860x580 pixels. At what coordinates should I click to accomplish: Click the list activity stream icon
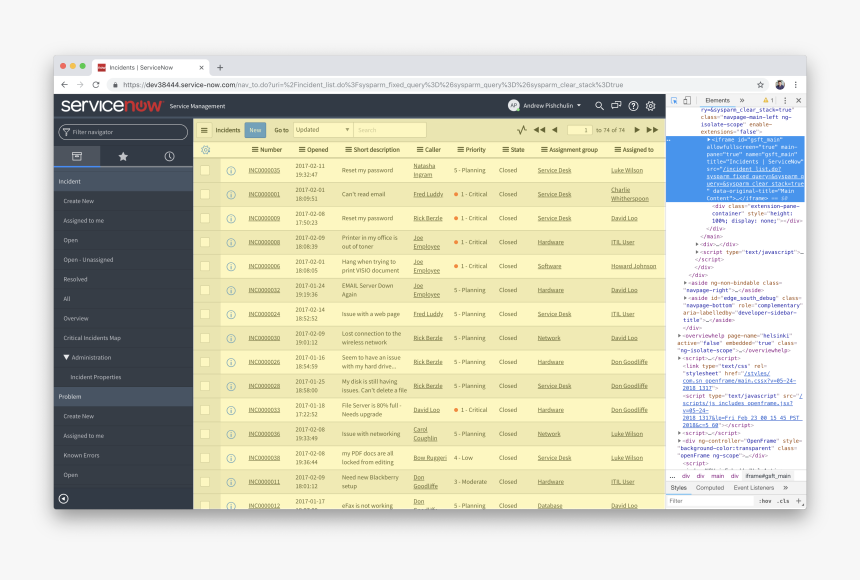(521, 130)
